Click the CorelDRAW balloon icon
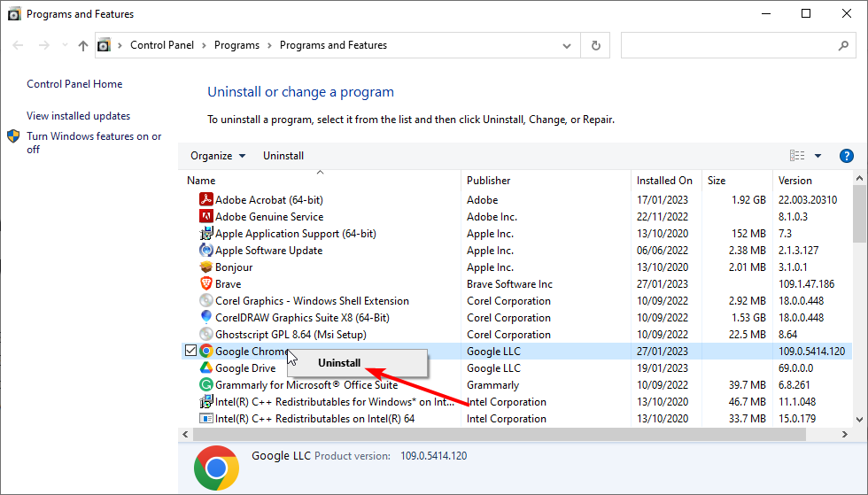The height and width of the screenshot is (495, 868). [205, 317]
